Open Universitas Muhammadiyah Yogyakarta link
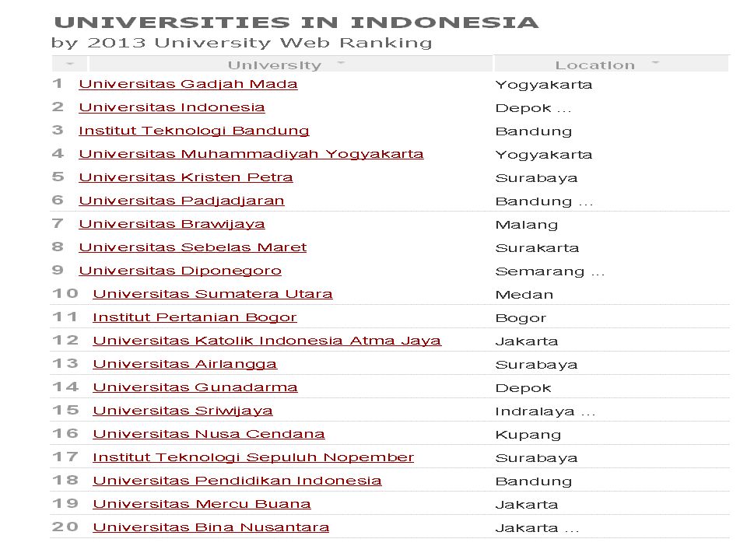Screen dimensions: 747x560 251,154
